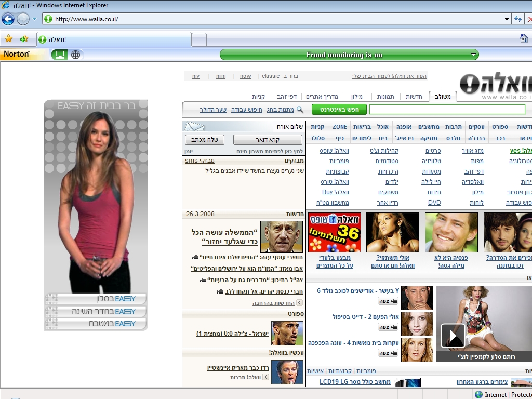Image resolution: width=532 pixels, height=399 pixels.
Task: Click the Norton green computer monitor icon
Action: [x=60, y=55]
